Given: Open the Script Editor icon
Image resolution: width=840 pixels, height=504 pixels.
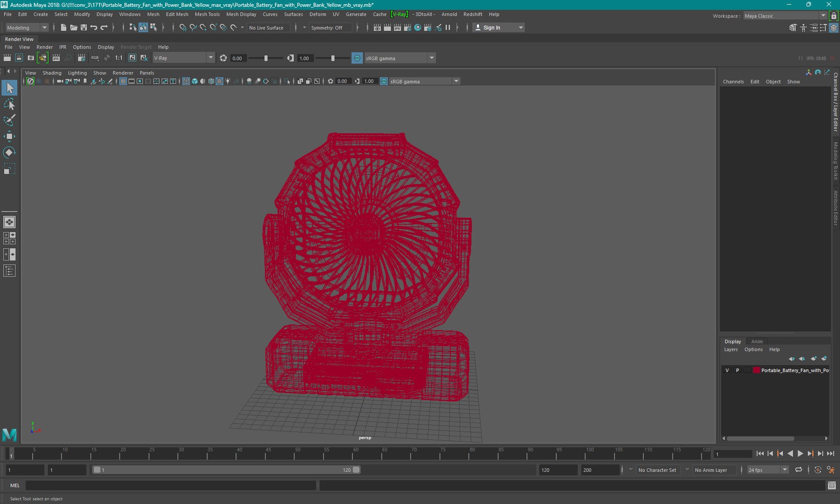Looking at the screenshot, I should click(x=832, y=486).
